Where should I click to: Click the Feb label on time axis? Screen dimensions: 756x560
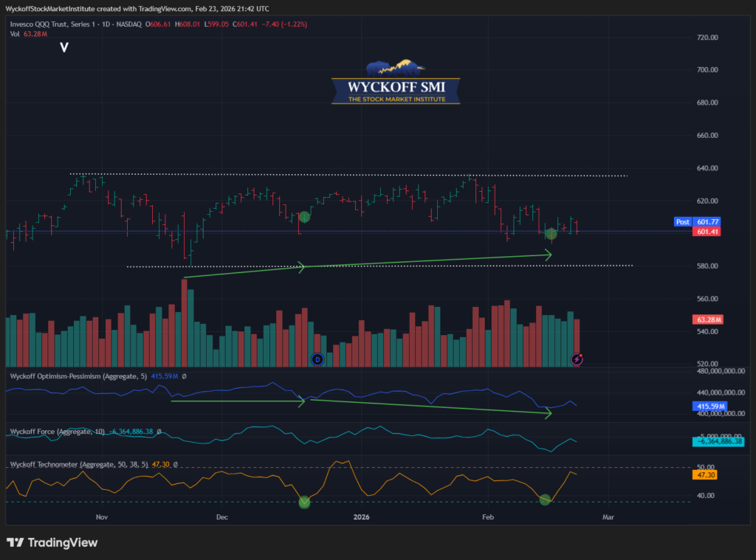(487, 518)
